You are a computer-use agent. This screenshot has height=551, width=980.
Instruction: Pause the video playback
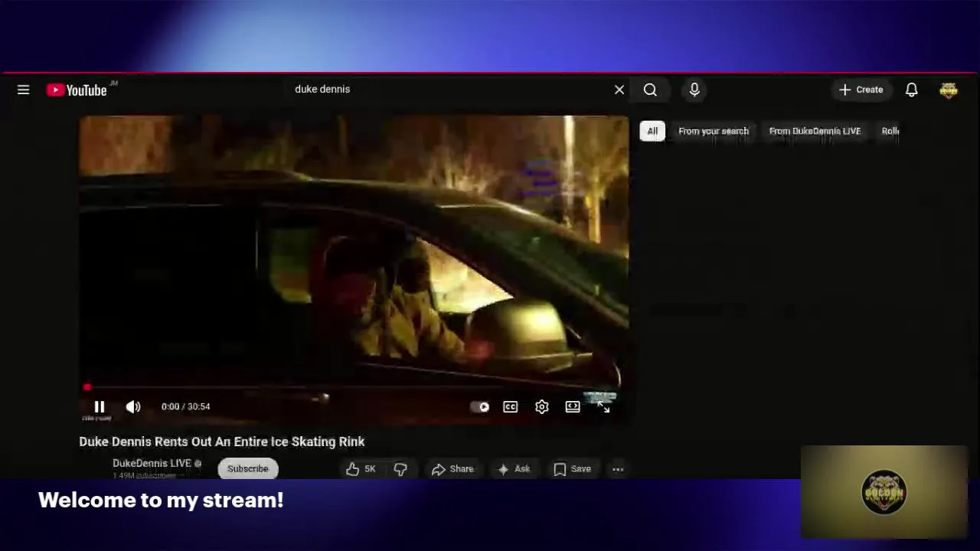click(x=100, y=406)
